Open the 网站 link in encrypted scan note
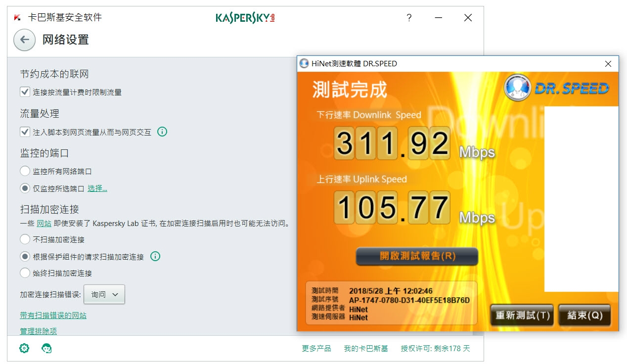Image resolution: width=627 pixels, height=364 pixels. pos(44,223)
